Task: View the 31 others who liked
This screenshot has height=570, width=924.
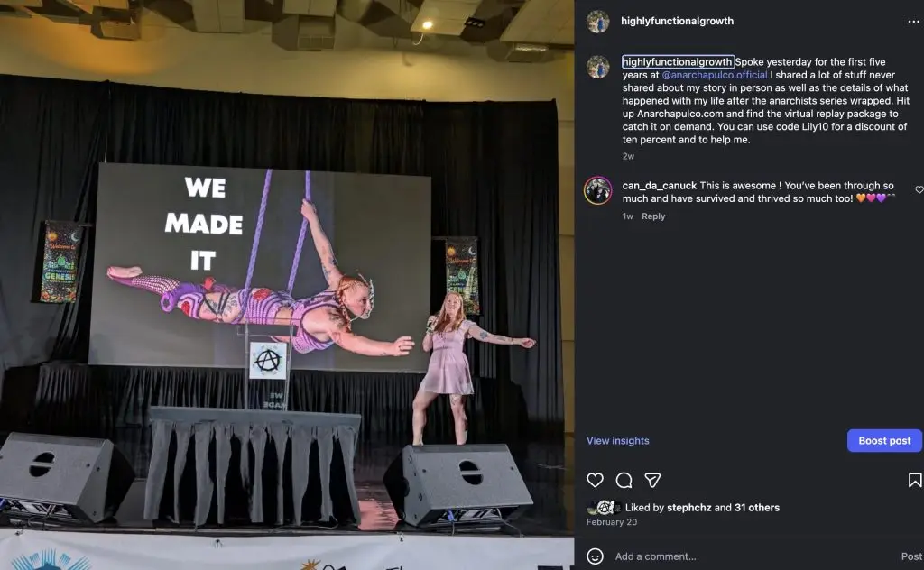Action: [x=757, y=508]
